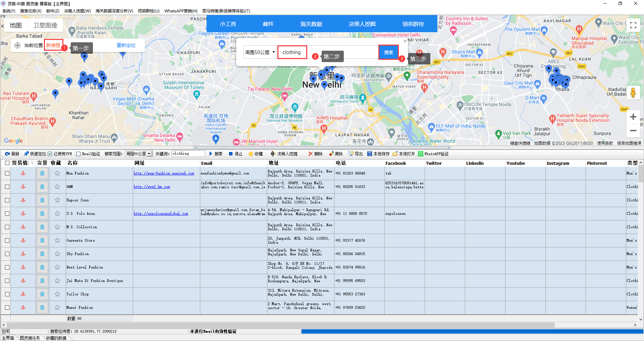Click vertical scrollbar down arrow of table
The width and height of the screenshot is (644, 341).
pyautogui.click(x=641, y=320)
